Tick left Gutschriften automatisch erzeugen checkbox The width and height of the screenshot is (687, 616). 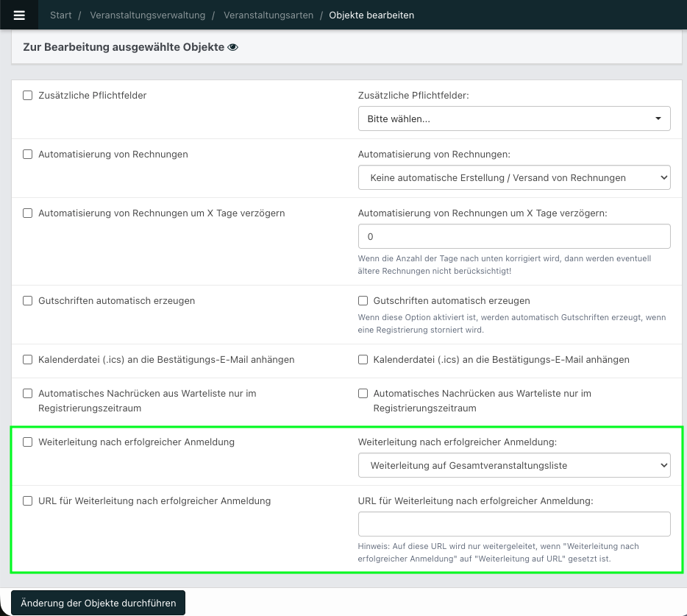point(28,301)
